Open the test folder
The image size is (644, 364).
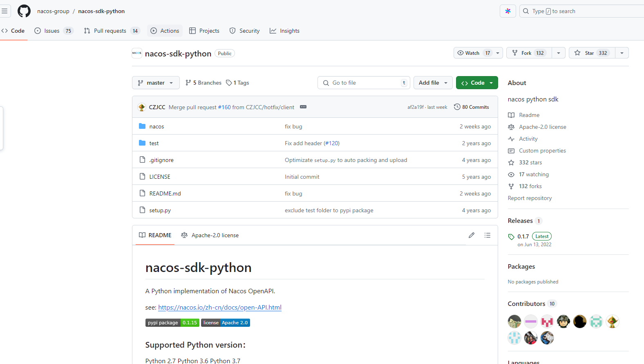tap(154, 143)
